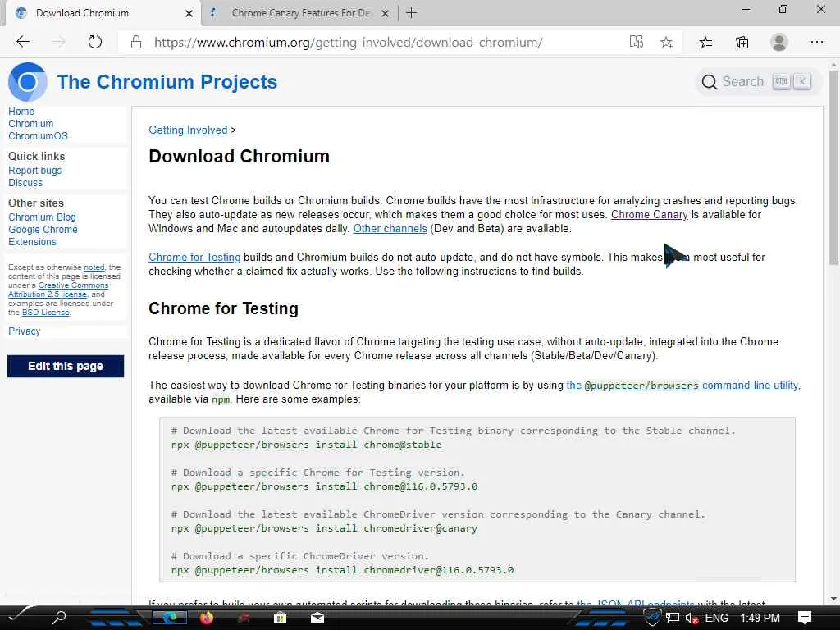Open the ChromiumOS sidebar link

tap(38, 135)
